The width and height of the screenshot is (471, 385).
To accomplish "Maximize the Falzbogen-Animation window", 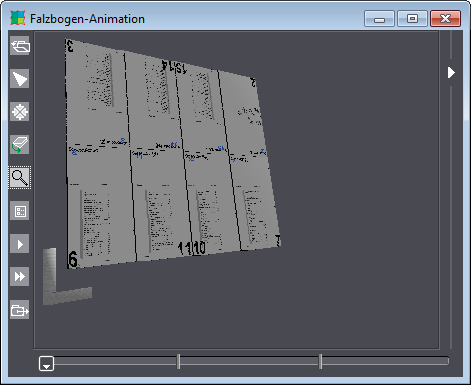I will coord(412,18).
